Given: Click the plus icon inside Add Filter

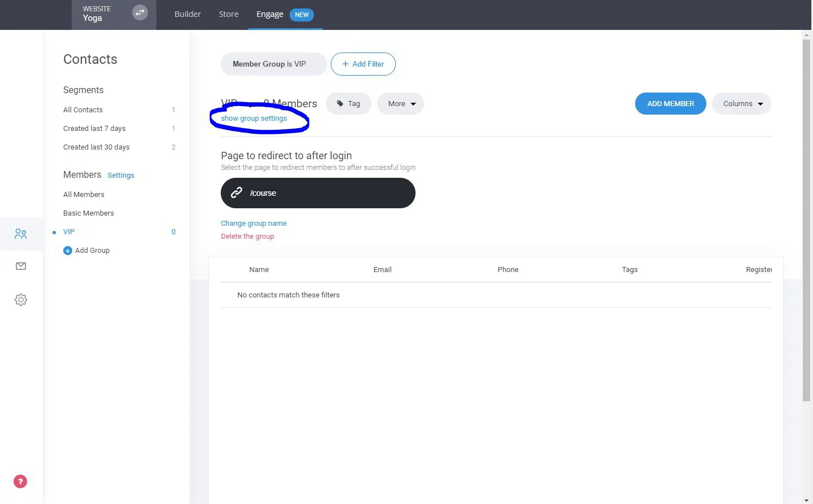Looking at the screenshot, I should pos(344,64).
